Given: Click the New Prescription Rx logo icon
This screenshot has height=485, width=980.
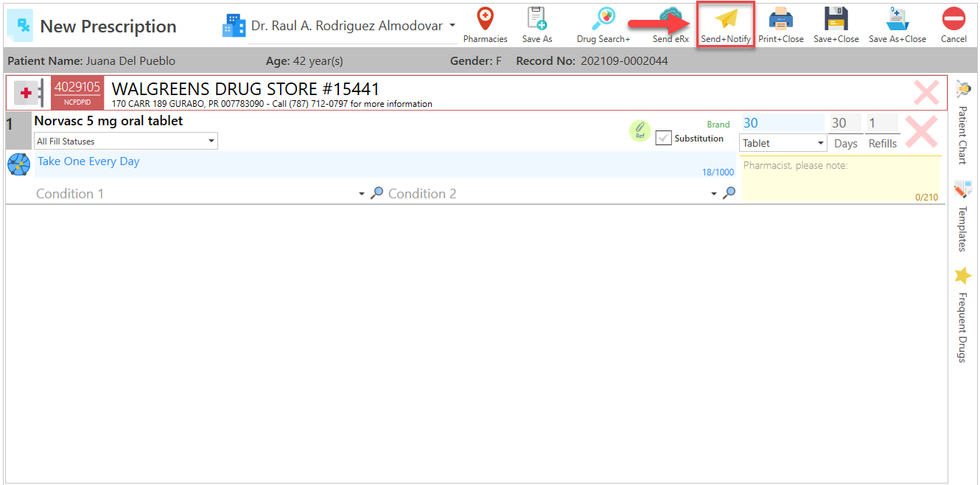Looking at the screenshot, I should [18, 25].
